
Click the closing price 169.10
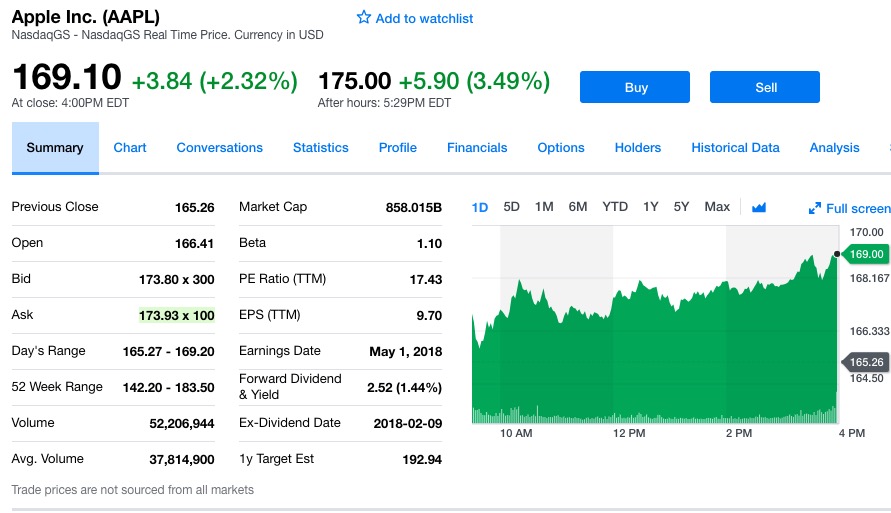[x=67, y=77]
